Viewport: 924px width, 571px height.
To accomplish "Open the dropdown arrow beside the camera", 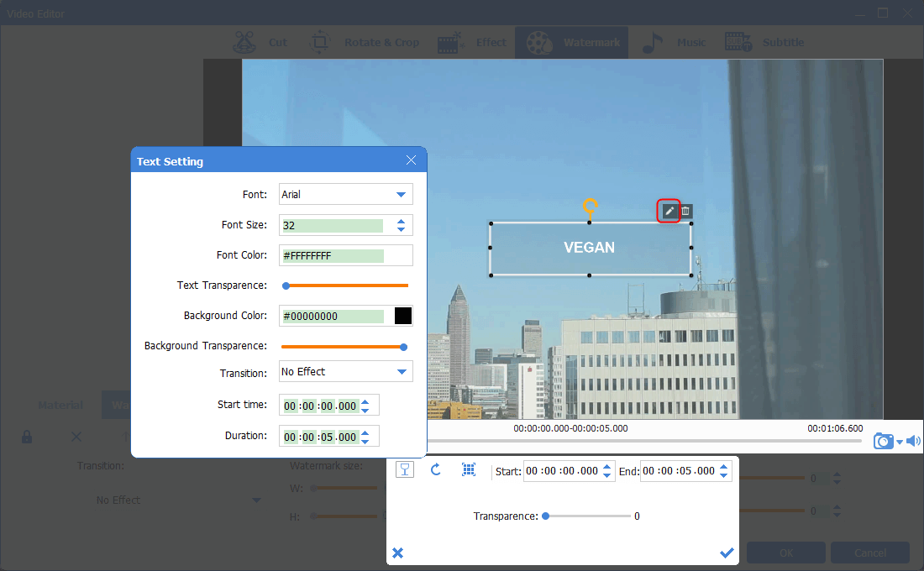I will pyautogui.click(x=900, y=443).
